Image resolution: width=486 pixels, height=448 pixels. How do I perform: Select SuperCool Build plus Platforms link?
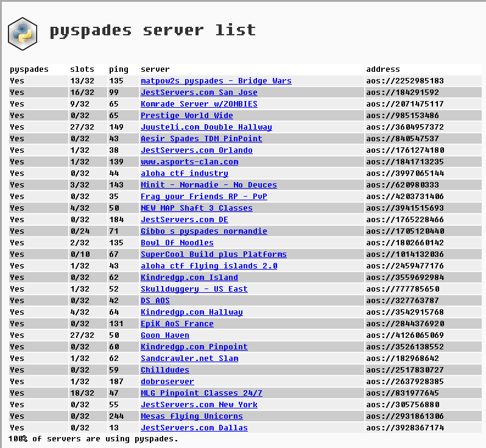pos(213,254)
